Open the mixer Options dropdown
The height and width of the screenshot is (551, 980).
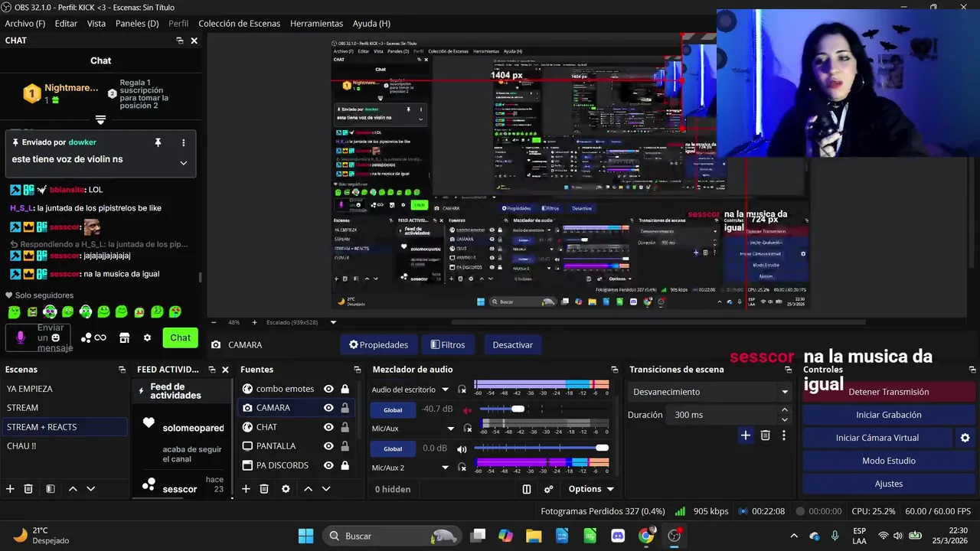[591, 489]
